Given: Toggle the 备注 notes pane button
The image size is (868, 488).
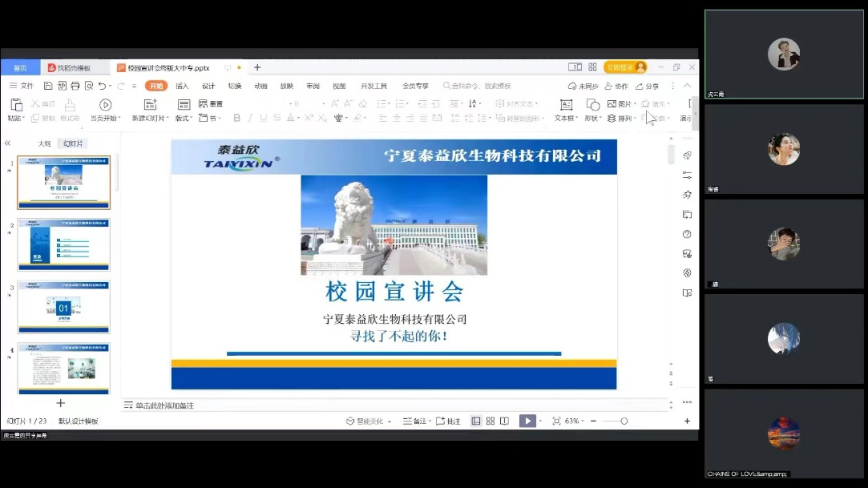Looking at the screenshot, I should pos(415,421).
